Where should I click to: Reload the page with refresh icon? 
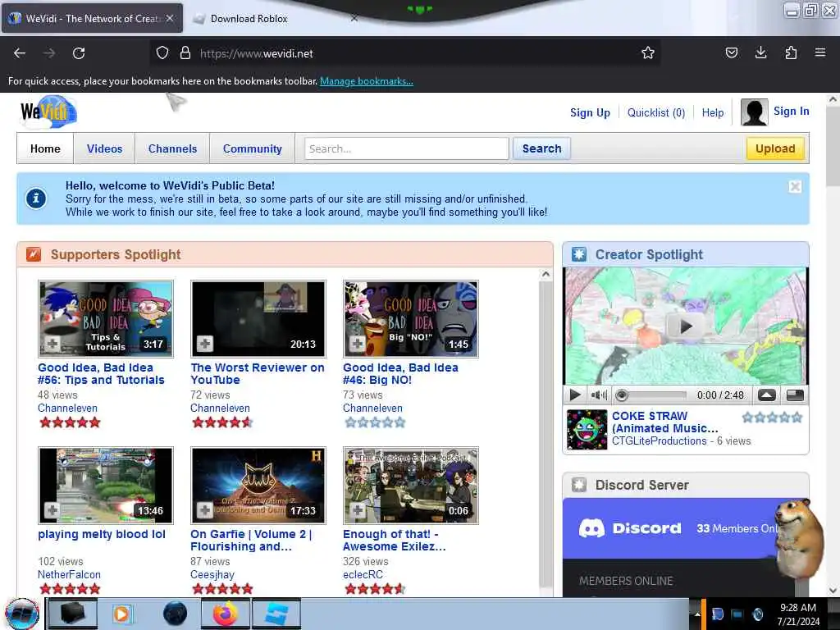[79, 53]
